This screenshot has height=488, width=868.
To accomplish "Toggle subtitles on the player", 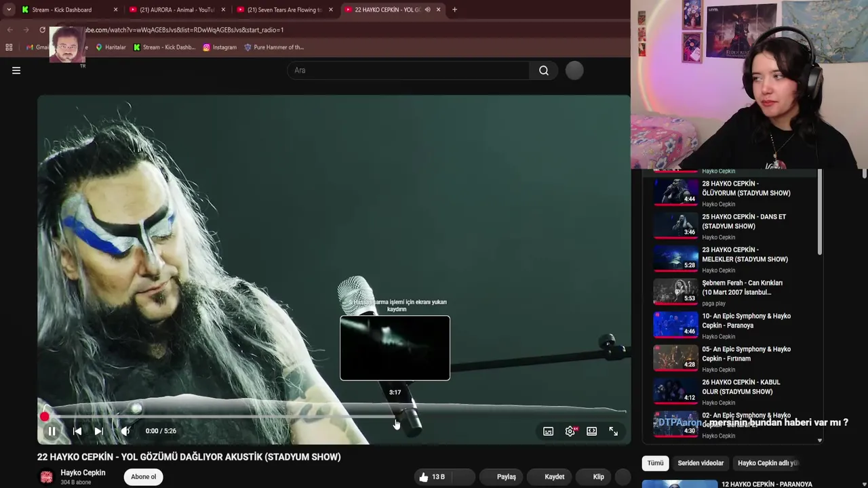I will (549, 431).
